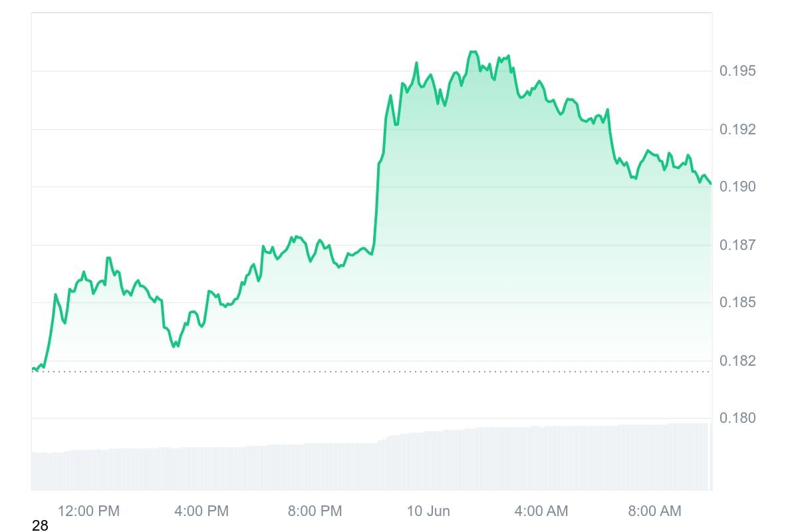This screenshot has width=798, height=532.
Task: Click the right end of the green price line
Action: pyautogui.click(x=710, y=184)
